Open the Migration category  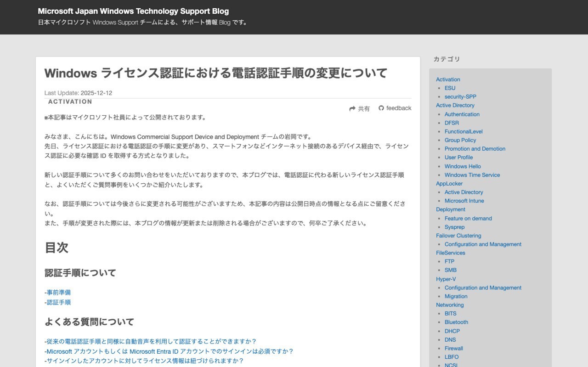coord(456,296)
